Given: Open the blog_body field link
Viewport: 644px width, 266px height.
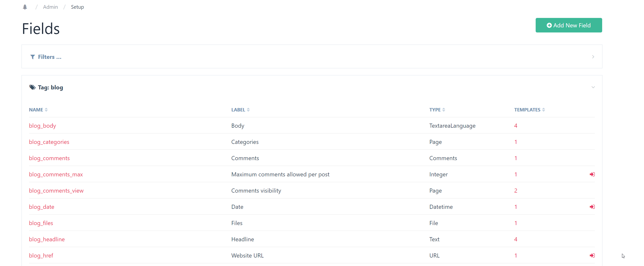Looking at the screenshot, I should pyautogui.click(x=42, y=125).
